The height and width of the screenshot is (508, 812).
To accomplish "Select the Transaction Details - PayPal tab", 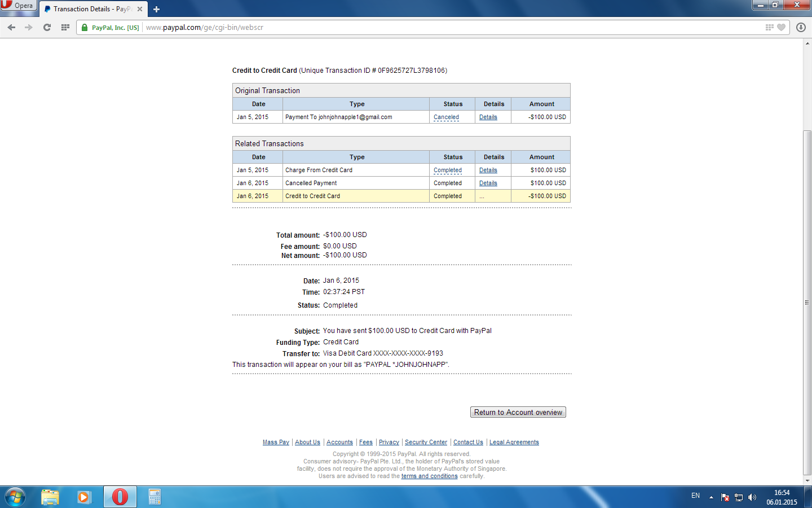I will pos(93,9).
